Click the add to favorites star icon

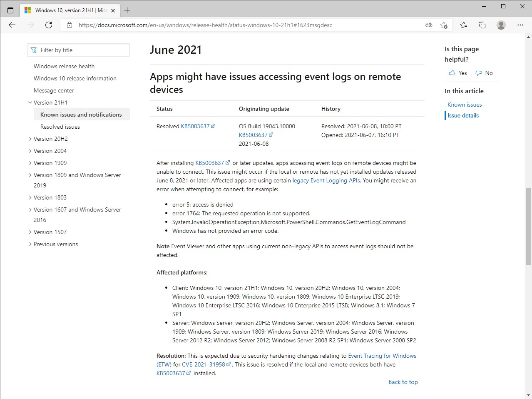[x=444, y=25]
